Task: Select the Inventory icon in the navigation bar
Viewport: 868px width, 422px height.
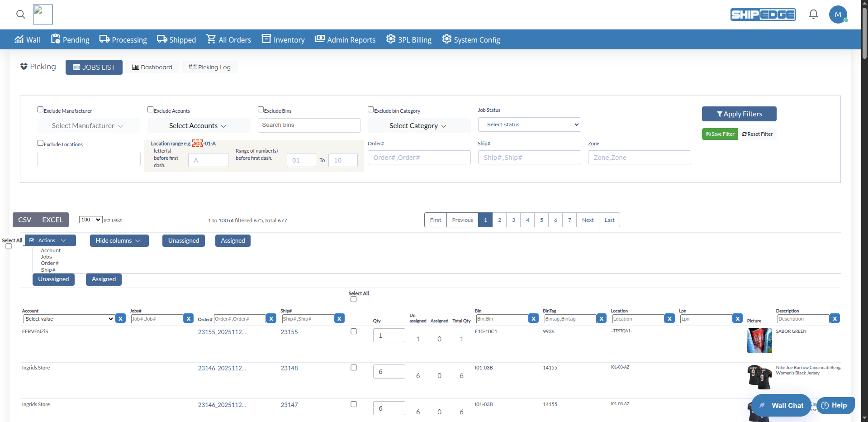Action: point(266,39)
